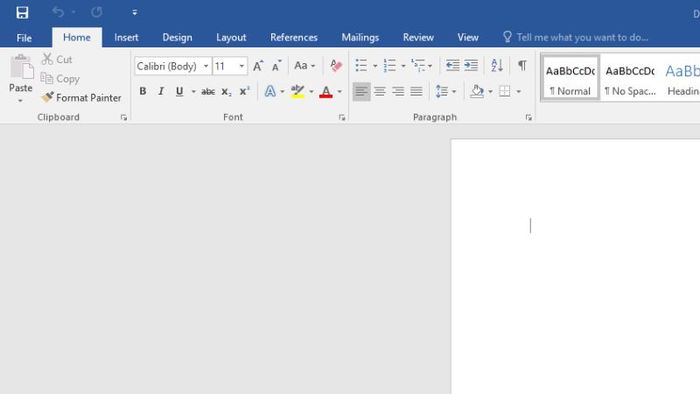700x394 pixels.
Task: Toggle Strikethrough formatting
Action: click(x=208, y=91)
